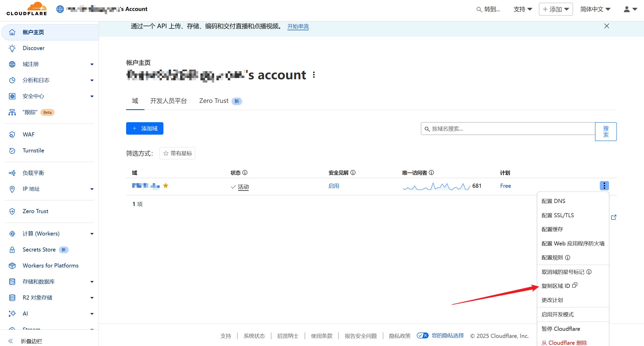
Task: Click the Workers compute icon
Action: [x=12, y=234]
